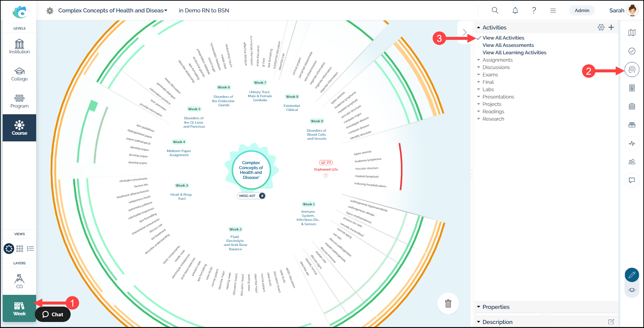Select View All Assessments
644x328 pixels.
(508, 45)
